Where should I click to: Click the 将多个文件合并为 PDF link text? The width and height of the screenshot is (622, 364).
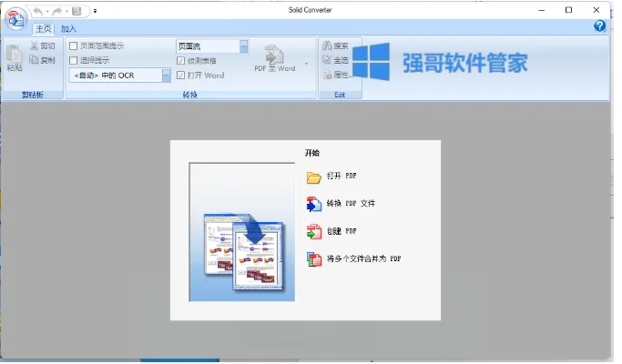point(363,258)
